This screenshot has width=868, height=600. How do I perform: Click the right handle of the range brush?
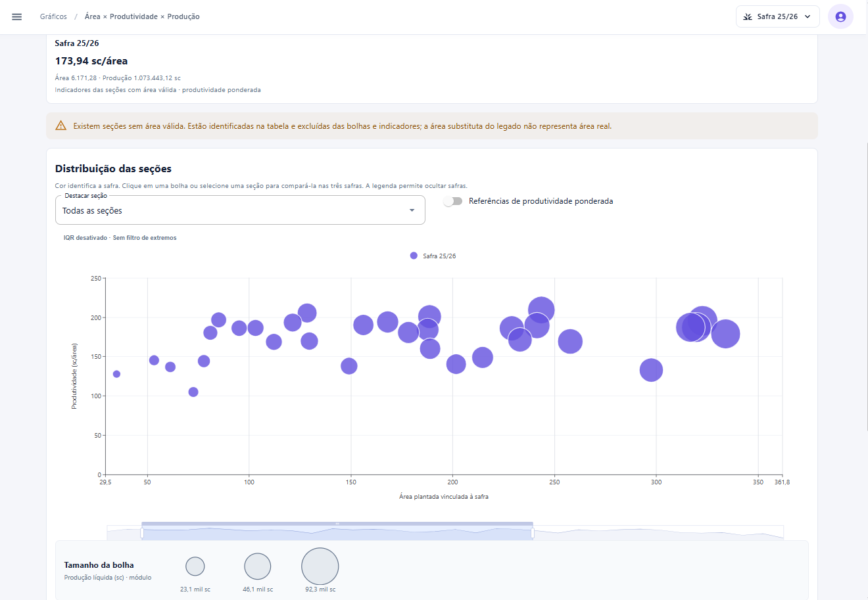tap(533, 533)
